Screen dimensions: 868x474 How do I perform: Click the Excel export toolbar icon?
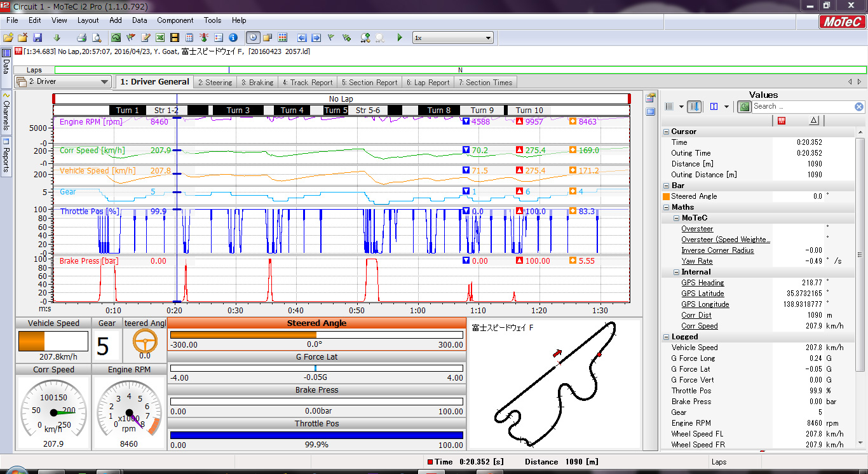point(160,37)
